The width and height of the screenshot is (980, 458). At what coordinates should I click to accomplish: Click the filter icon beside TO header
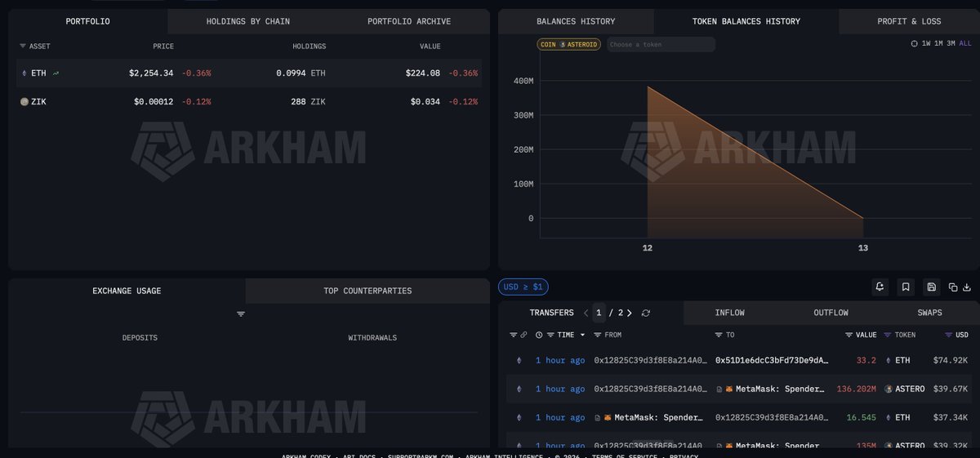tap(719, 335)
